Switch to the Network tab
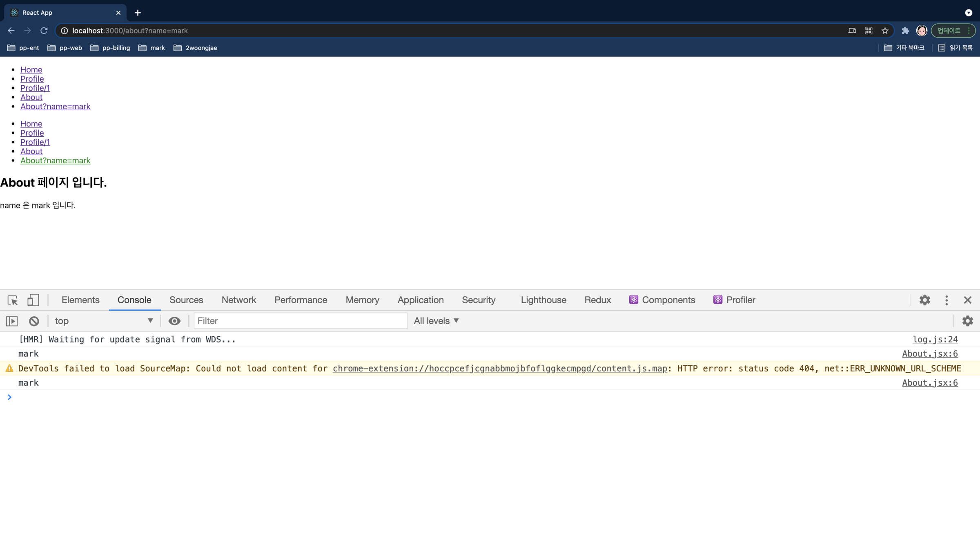 pos(238,300)
